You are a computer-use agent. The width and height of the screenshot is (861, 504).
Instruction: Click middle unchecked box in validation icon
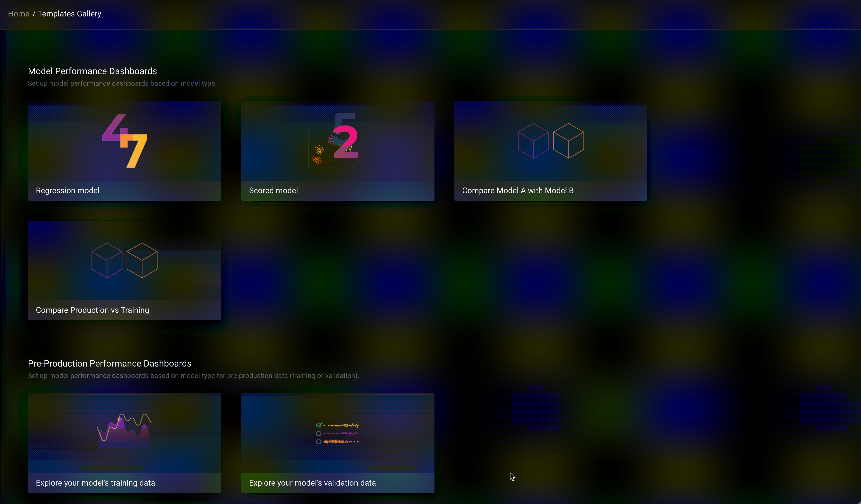(319, 433)
